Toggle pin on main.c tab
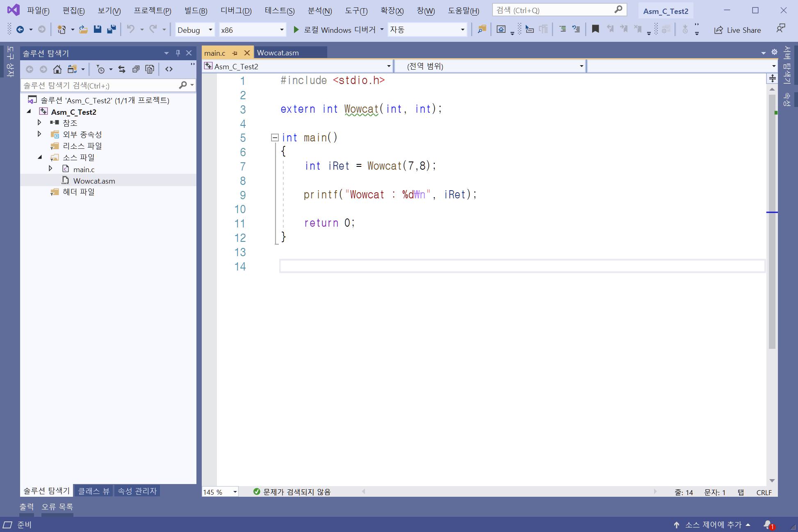The image size is (798, 532). coord(235,53)
